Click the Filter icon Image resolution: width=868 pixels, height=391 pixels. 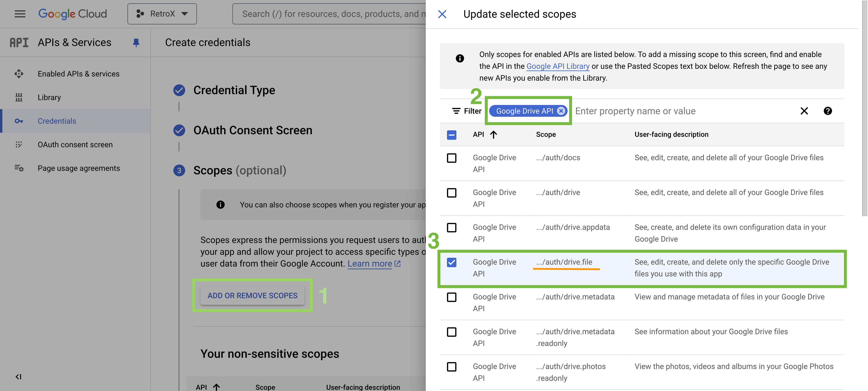[456, 111]
